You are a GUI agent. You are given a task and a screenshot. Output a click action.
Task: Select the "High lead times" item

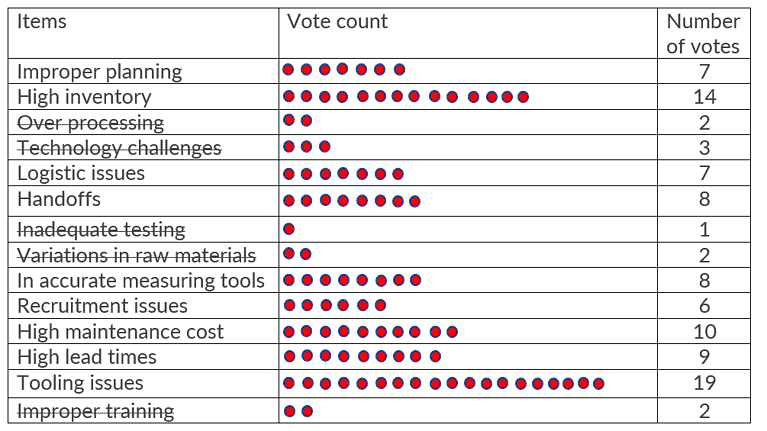[87, 357]
